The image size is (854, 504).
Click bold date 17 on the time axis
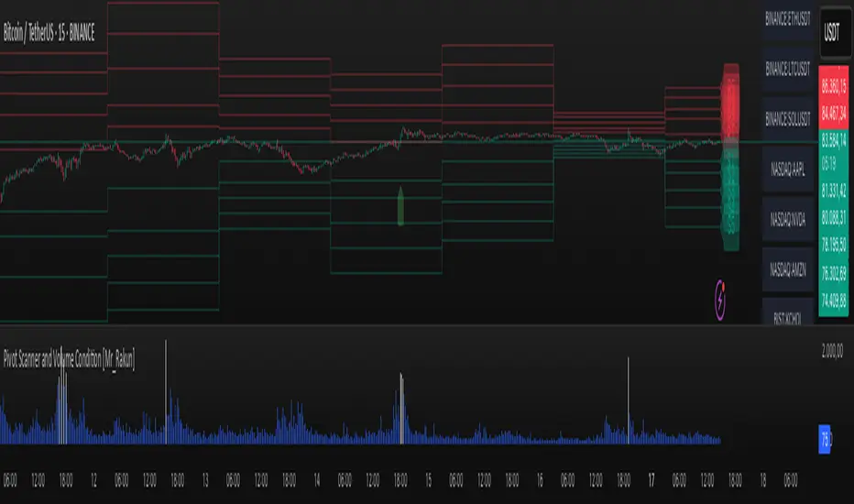pyautogui.click(x=651, y=480)
